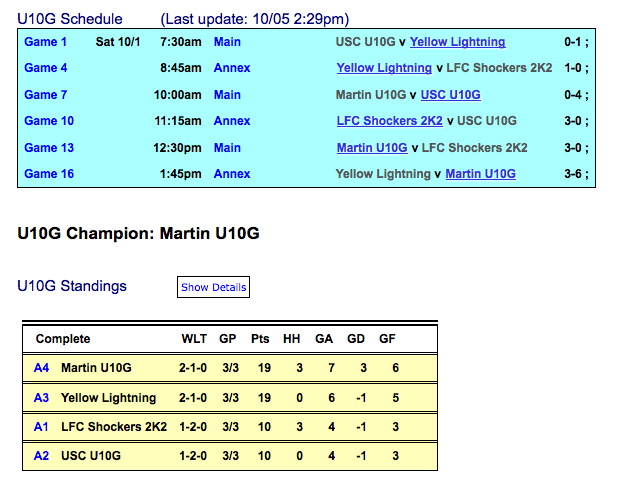Click the 3-0 score in Game 13
The height and width of the screenshot is (490, 620).
coord(573,148)
